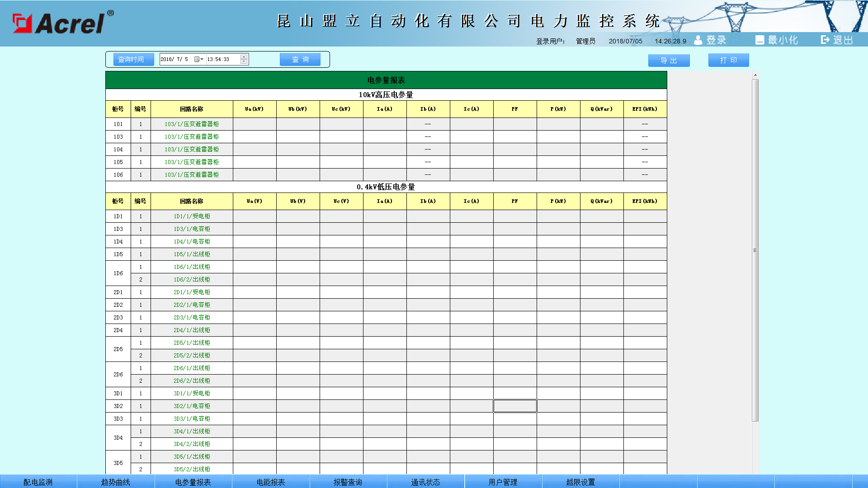Viewport: 868px width, 488px height.
Task: Click the EPI(kWh) header in high-voltage table
Action: point(645,109)
